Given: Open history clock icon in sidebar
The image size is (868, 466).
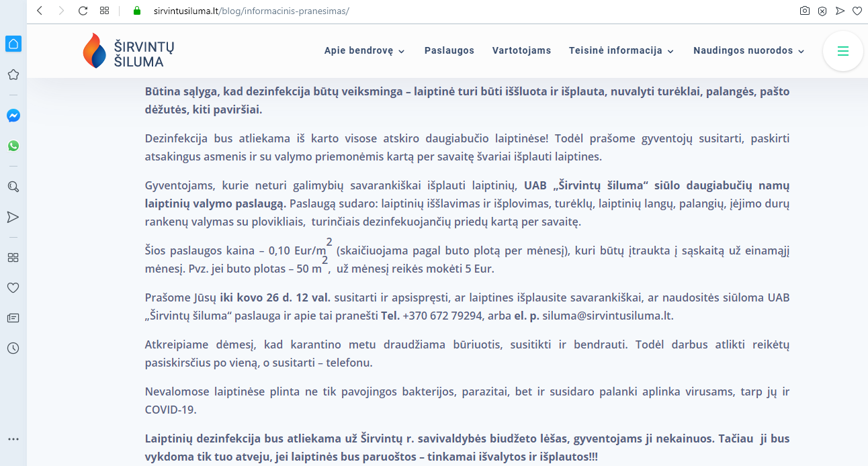Looking at the screenshot, I should click(13, 348).
